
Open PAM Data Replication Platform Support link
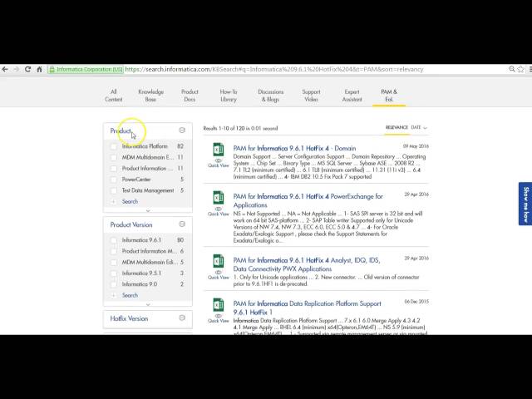click(307, 308)
